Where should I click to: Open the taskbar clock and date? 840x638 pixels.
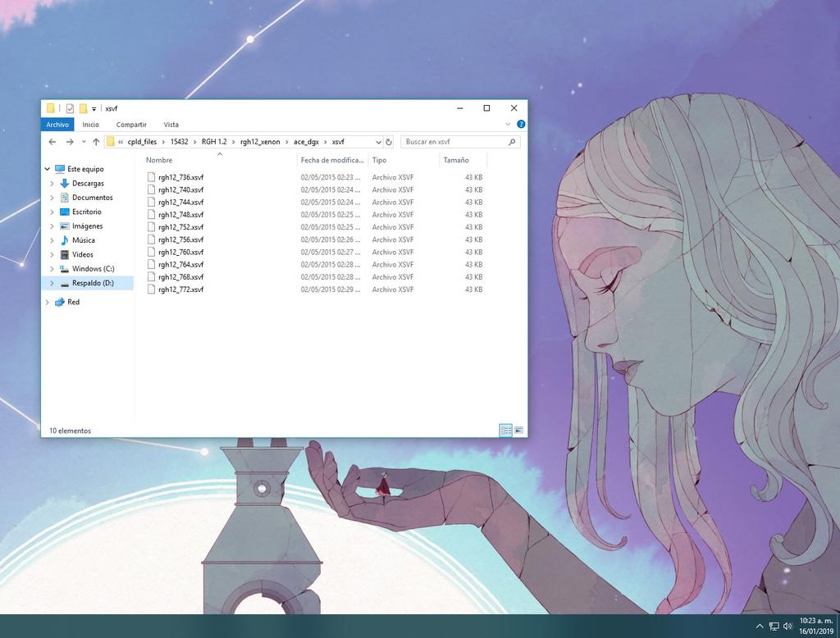click(816, 626)
